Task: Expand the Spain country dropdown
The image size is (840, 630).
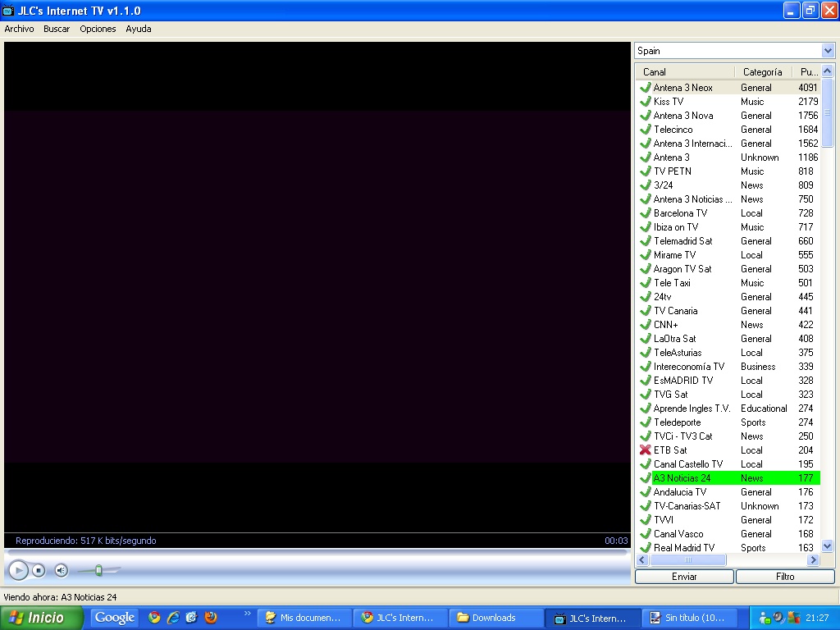Action: pos(828,51)
